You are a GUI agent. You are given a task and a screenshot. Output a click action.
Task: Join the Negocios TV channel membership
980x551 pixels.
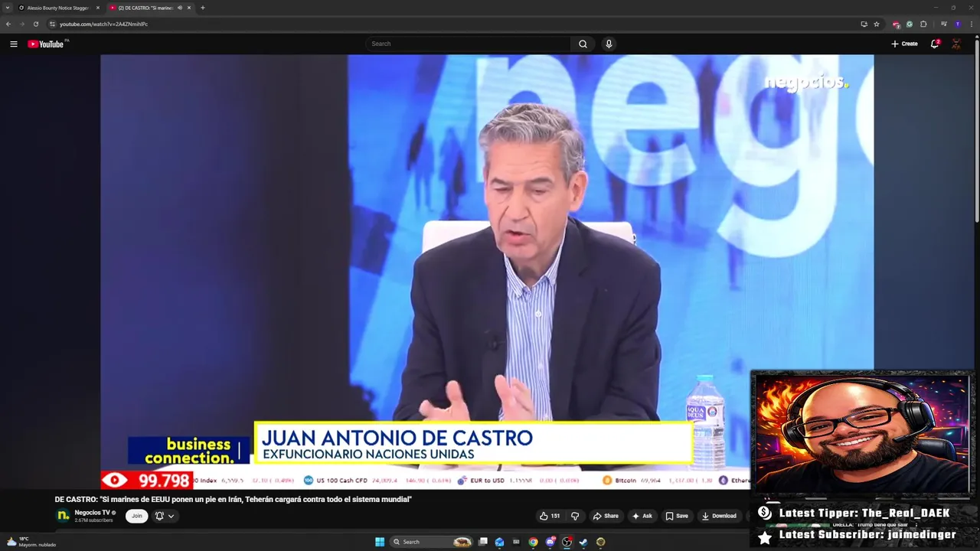(136, 516)
